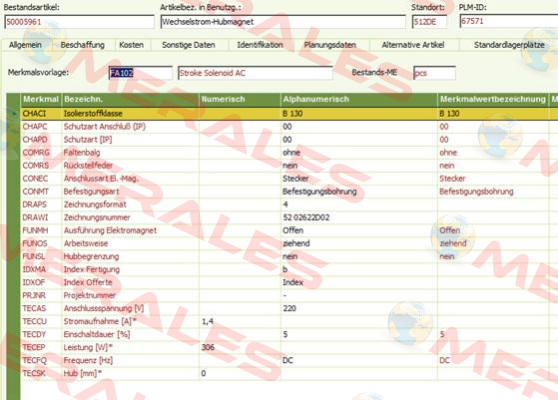Image resolution: width=558 pixels, height=400 pixels.
Task: Click the Alphanumerisch column header
Action: (x=359, y=99)
